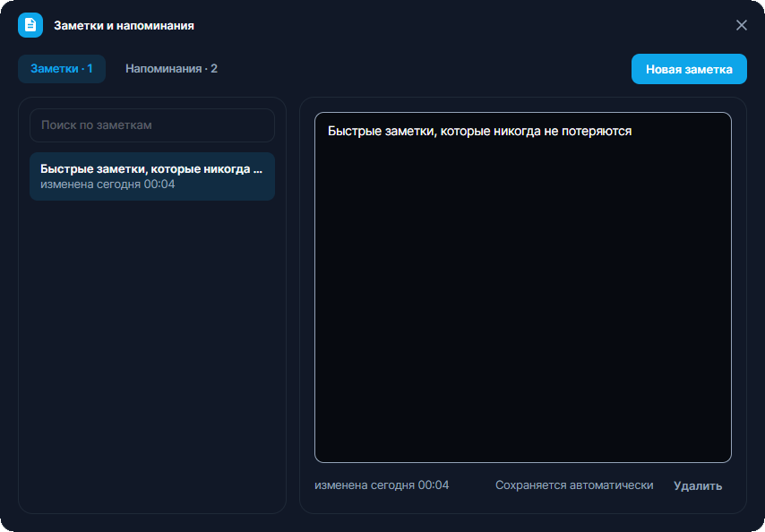Click the blue notes document icon

pos(30,25)
